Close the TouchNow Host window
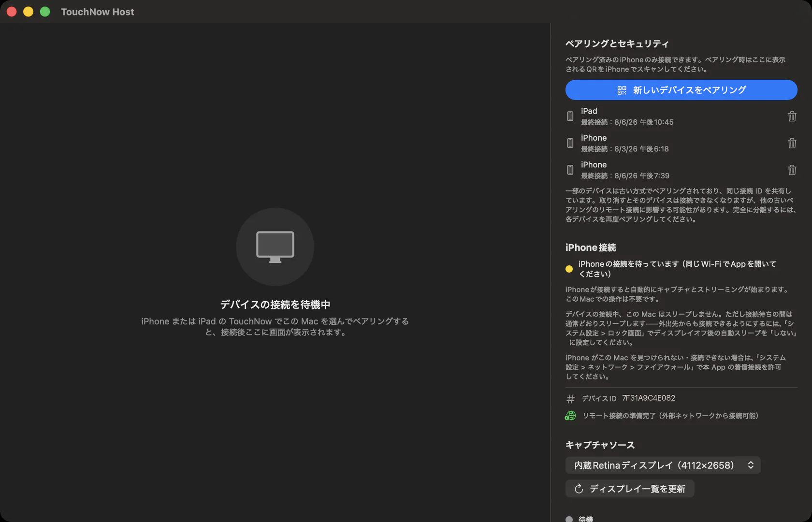This screenshot has height=522, width=812. click(12, 12)
